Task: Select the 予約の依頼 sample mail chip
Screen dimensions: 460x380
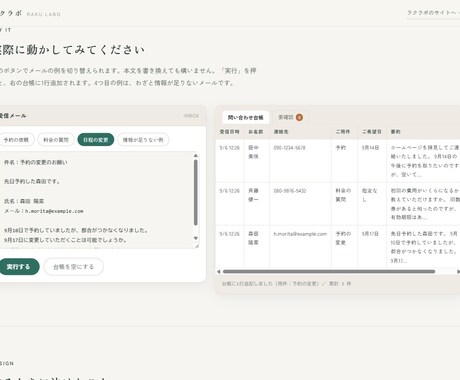Action: [x=16, y=140]
